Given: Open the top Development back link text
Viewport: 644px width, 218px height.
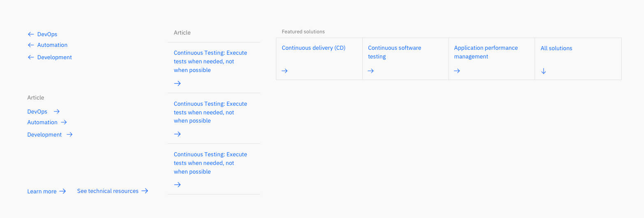Looking at the screenshot, I should (x=55, y=58).
